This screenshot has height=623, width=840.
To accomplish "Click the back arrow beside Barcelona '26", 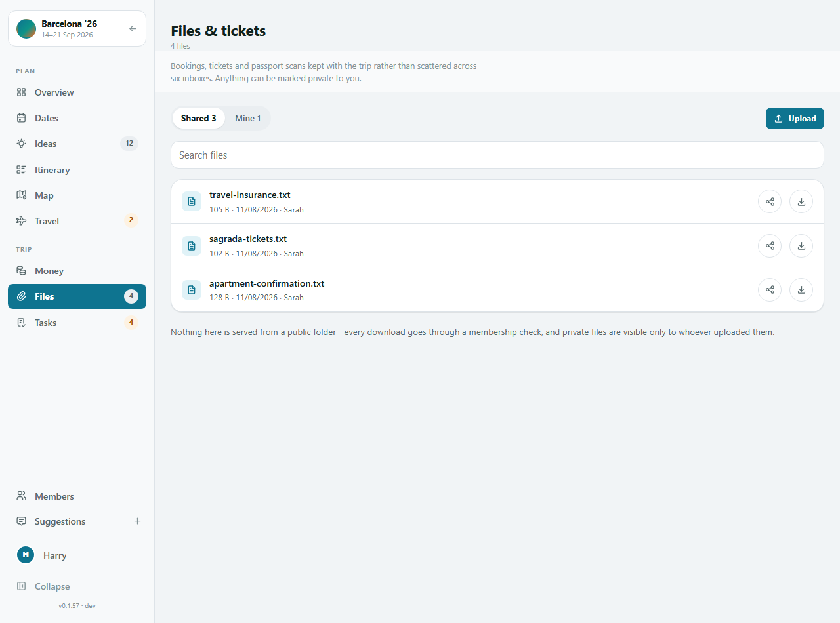I will click(133, 29).
